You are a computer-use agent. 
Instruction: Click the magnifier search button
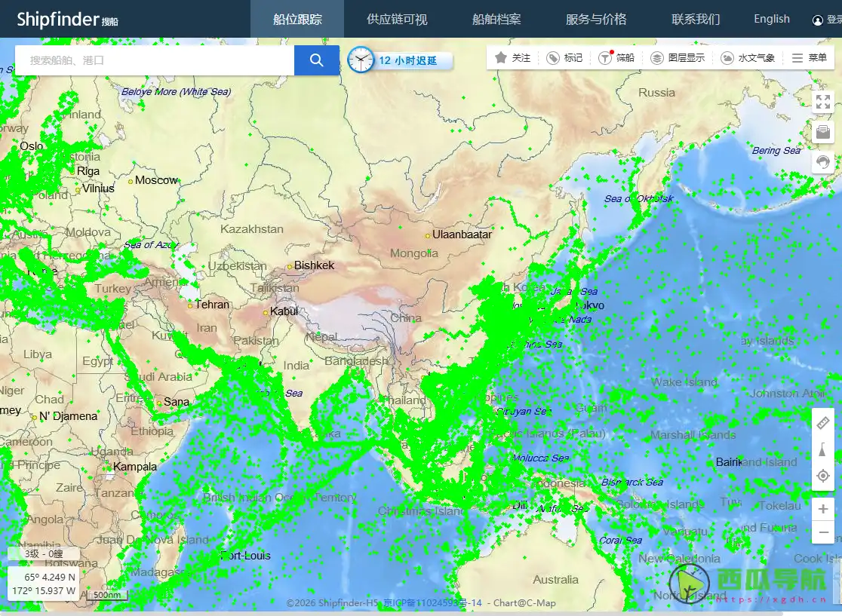316,60
